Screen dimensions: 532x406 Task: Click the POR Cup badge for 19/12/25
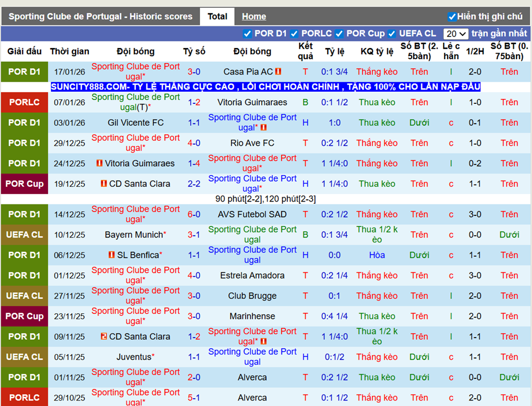point(24,183)
